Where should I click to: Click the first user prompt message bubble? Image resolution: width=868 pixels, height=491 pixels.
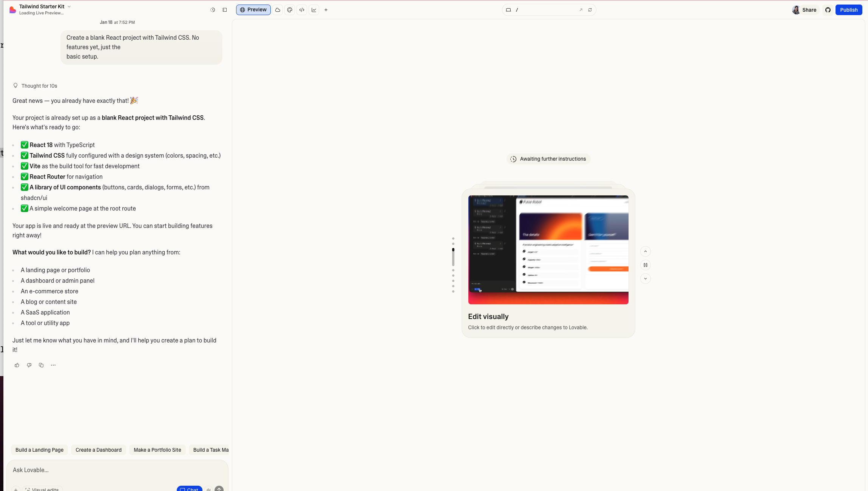pyautogui.click(x=141, y=47)
